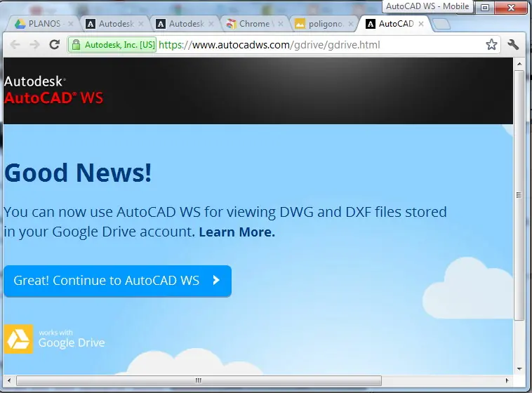Click the works with Google Drive text
Screen dimensions: 532x393
coord(72,339)
